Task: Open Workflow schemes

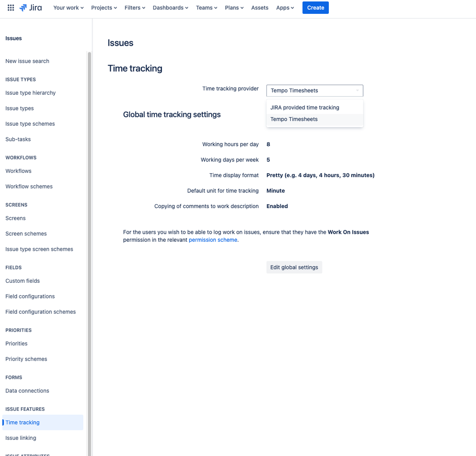Action: coord(29,187)
